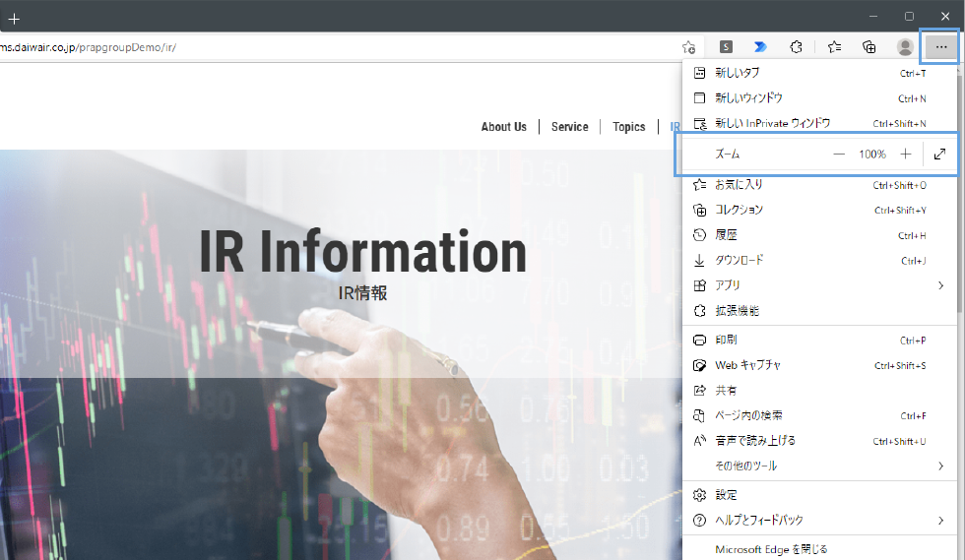Click the ダウンロード arrow icon
The height and width of the screenshot is (560, 965).
(x=699, y=260)
